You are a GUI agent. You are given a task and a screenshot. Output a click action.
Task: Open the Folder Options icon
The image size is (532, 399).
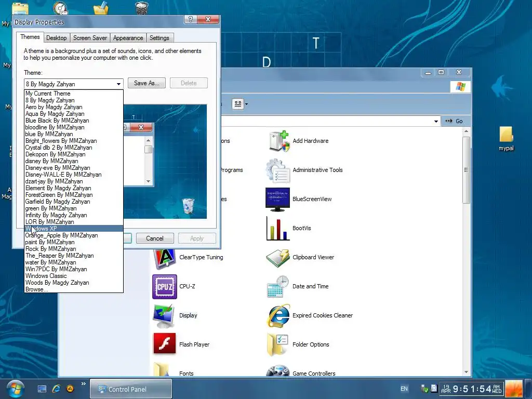(x=278, y=345)
